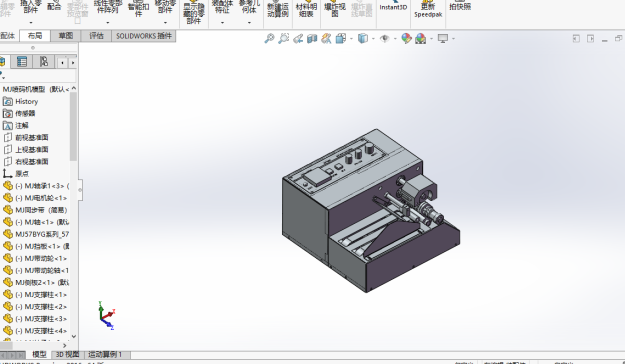
Task: Open dropdown under 装配体特征 button
Action: 222,23
